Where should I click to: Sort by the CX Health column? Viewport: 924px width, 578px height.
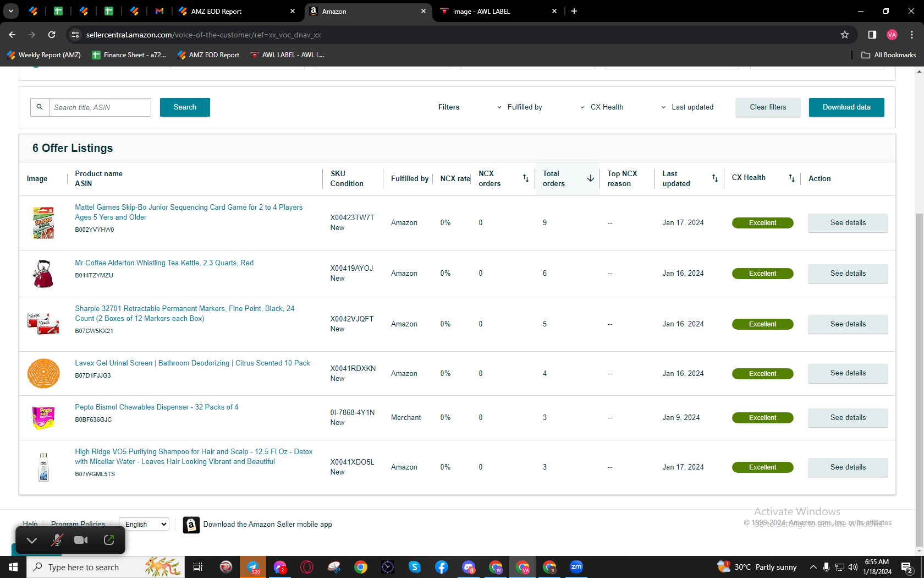[791, 178]
